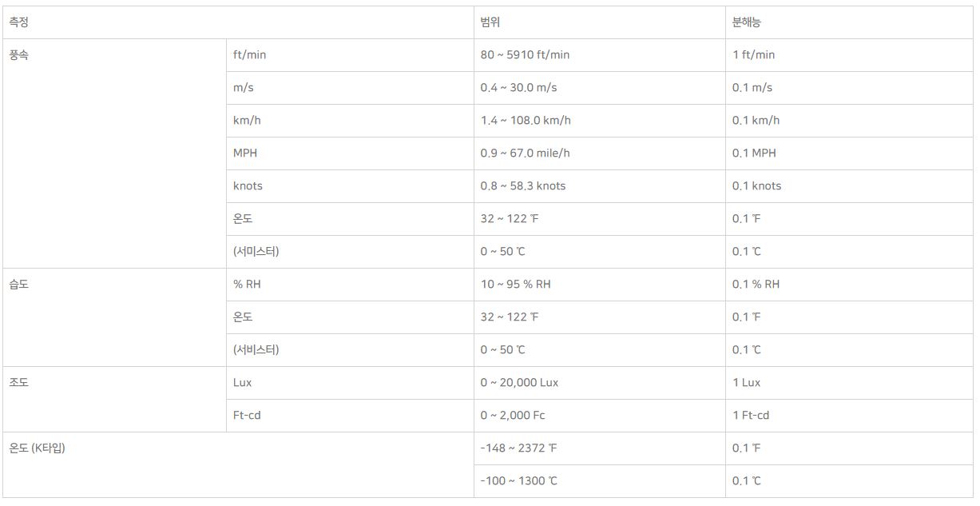Select the 습도 category cell
The width and height of the screenshot is (980, 506).
[x=18, y=285]
